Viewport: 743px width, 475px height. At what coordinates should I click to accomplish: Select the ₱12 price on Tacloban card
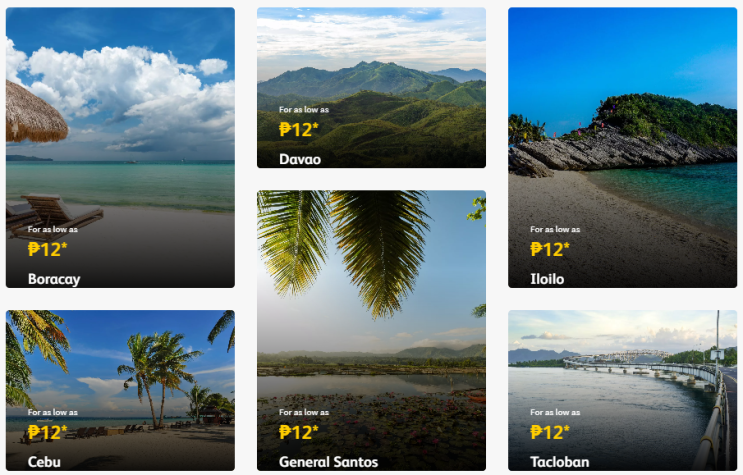click(x=550, y=432)
